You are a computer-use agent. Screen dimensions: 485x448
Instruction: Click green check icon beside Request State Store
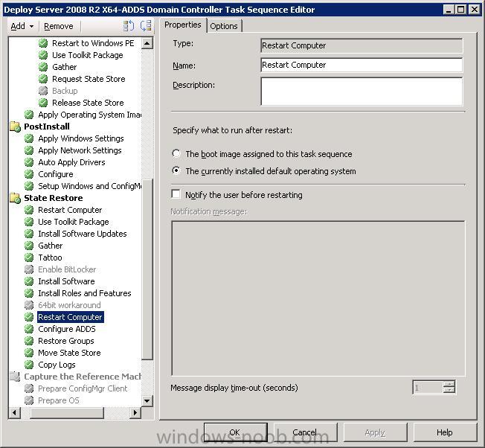click(x=43, y=79)
